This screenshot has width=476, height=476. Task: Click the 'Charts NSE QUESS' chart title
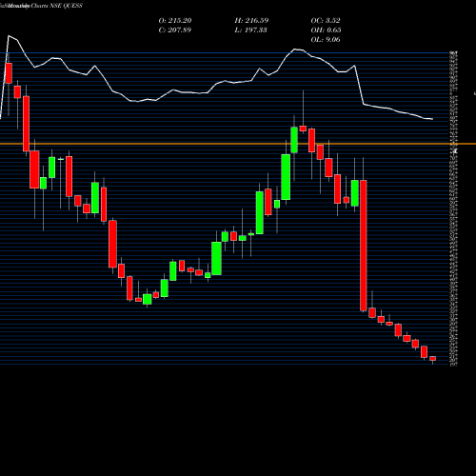(x=56, y=6)
